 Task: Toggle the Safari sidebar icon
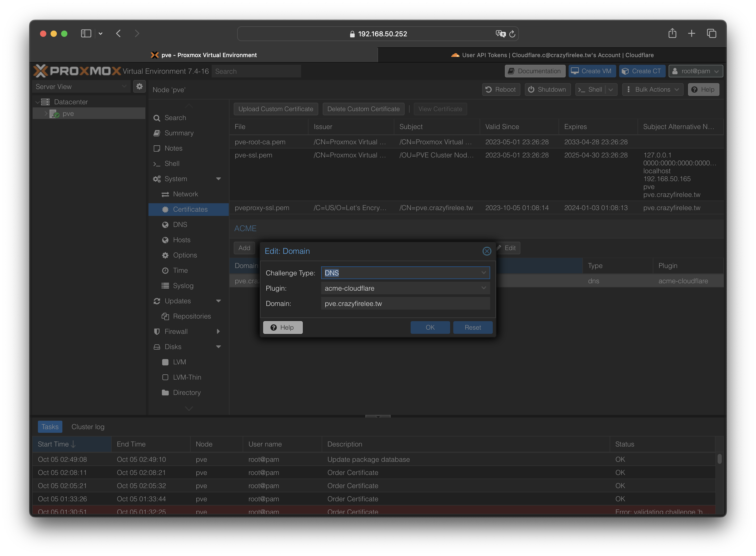86,33
